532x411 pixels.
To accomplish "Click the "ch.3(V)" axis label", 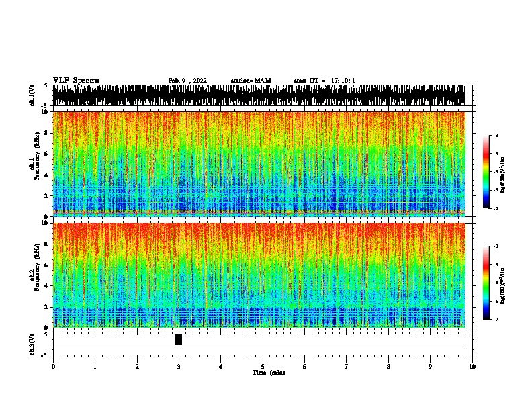I will 32,345.
